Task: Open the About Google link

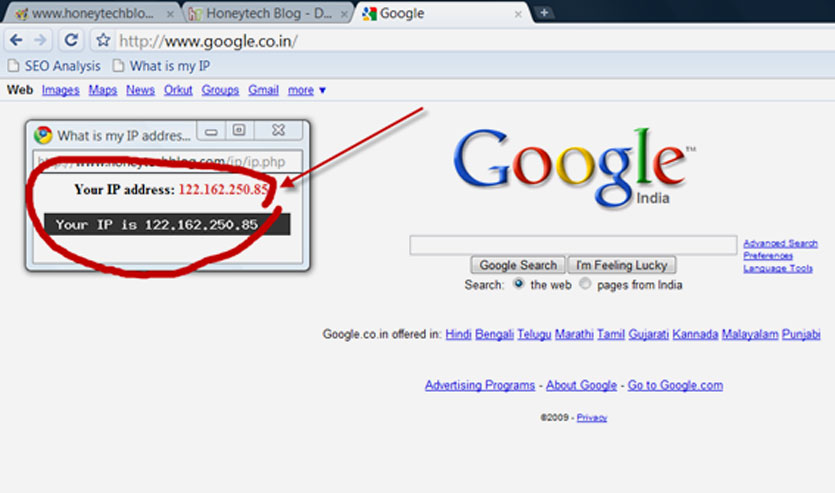Action: click(581, 385)
